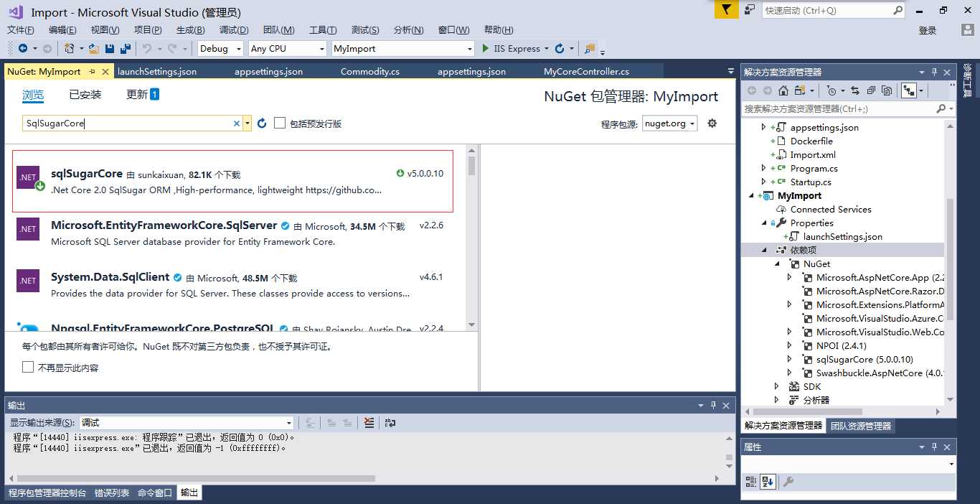Click the clear all output icon
Screen dimensions: 980x504
(x=369, y=423)
